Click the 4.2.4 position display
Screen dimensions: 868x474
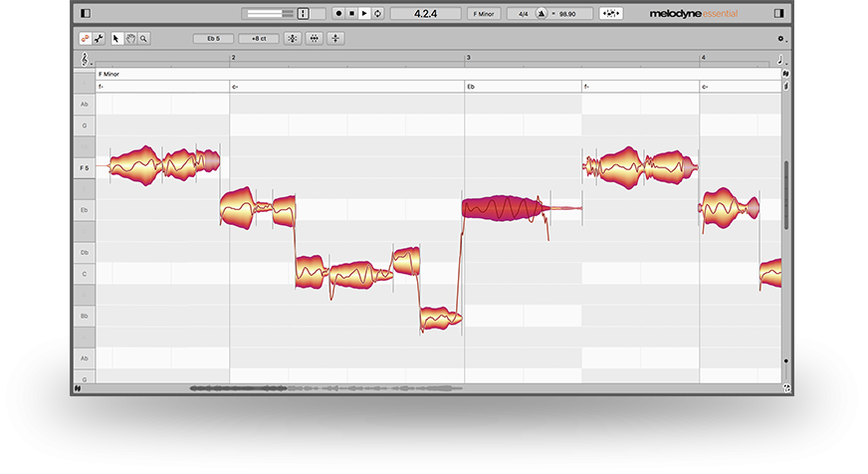425,13
